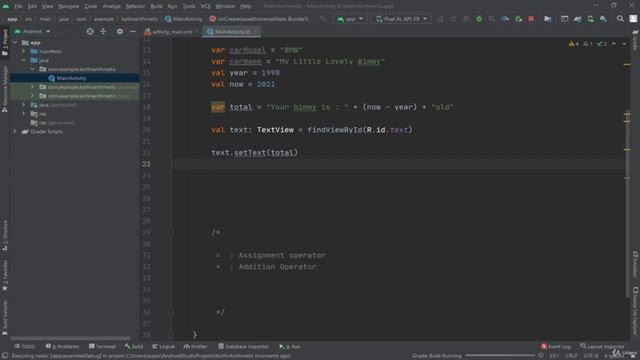This screenshot has width=640, height=360.
Task: Open the Android project view dropdown
Action: (32, 31)
